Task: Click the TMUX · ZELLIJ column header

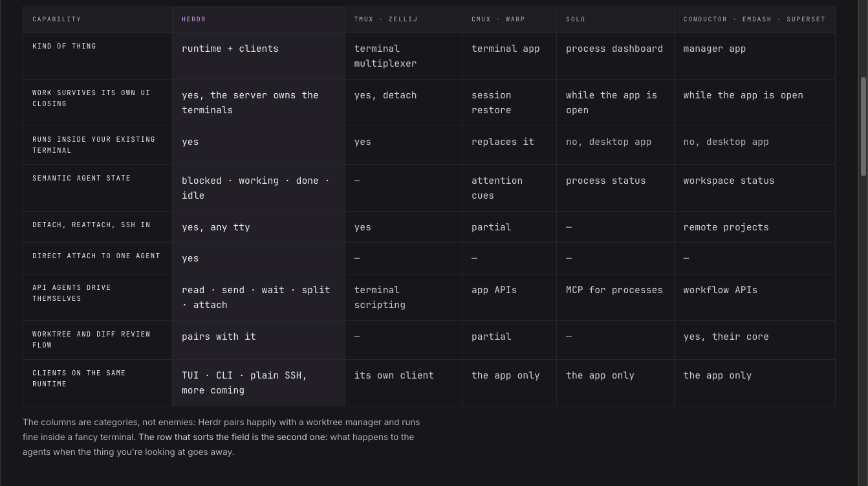Action: coord(403,19)
